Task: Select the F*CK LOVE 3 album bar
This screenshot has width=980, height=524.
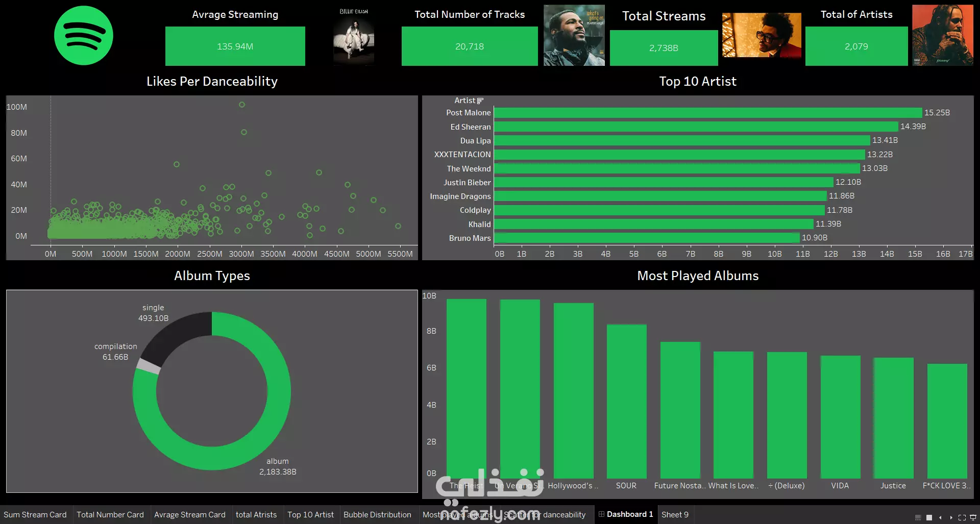Action: pyautogui.click(x=947, y=421)
